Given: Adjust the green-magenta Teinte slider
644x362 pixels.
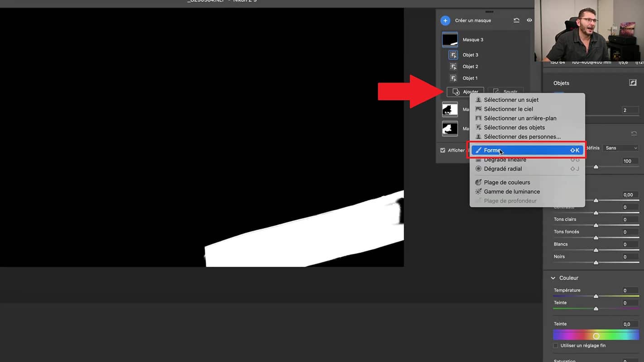Looking at the screenshot, I should tap(596, 309).
